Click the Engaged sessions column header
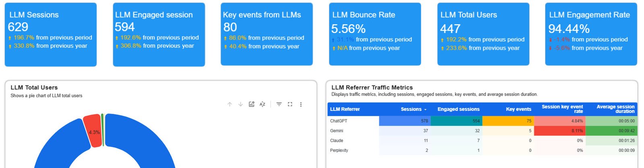Screen dimensions: 644x168 [458, 109]
